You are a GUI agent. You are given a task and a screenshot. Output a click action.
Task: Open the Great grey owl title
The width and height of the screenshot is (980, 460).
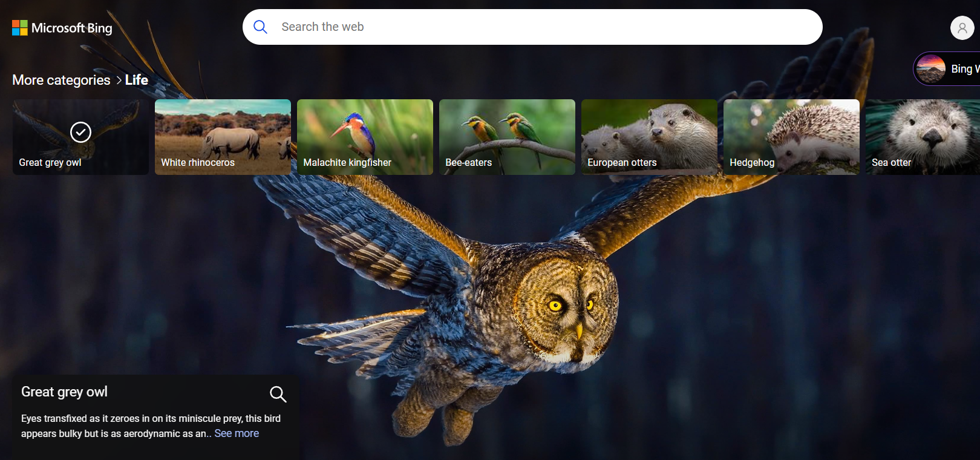64,392
